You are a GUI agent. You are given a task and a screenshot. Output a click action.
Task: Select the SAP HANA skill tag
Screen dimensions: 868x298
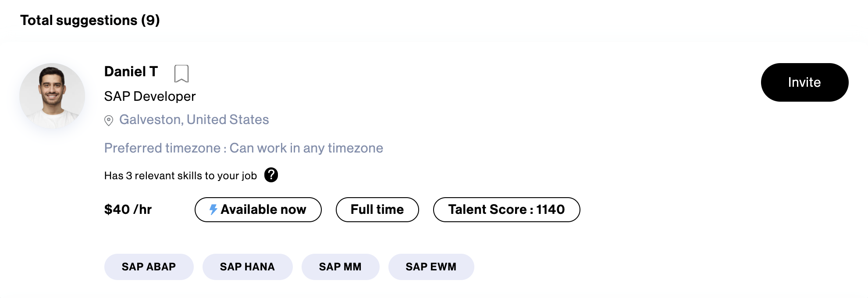247,267
